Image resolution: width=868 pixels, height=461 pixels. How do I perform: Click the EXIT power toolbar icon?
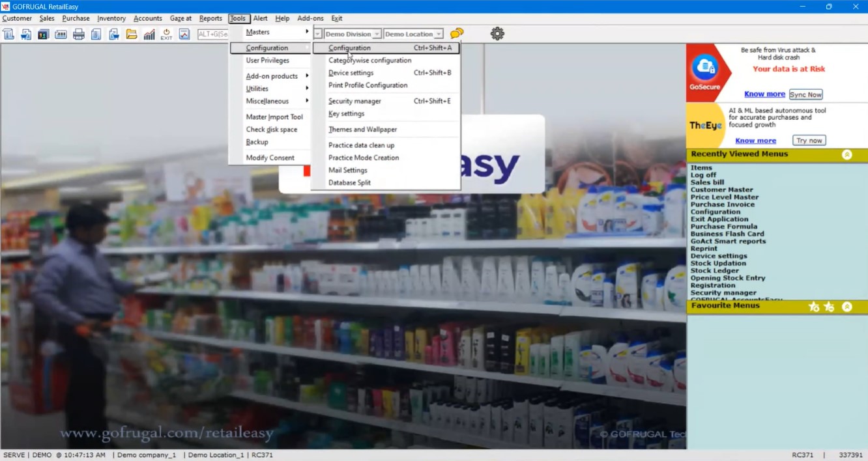(166, 34)
